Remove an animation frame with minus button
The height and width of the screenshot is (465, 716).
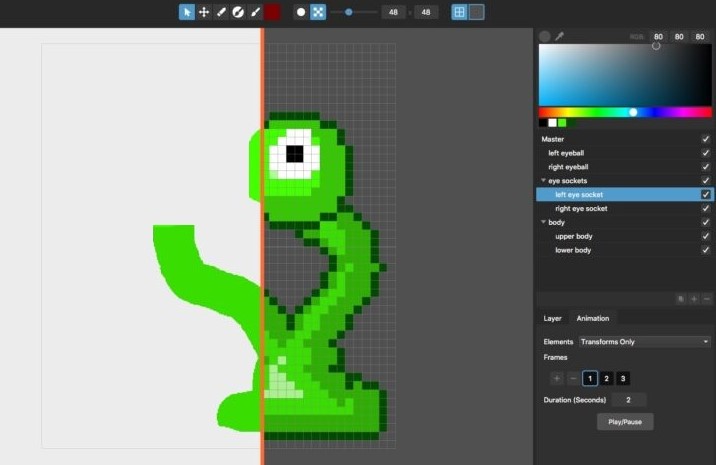[x=573, y=378]
